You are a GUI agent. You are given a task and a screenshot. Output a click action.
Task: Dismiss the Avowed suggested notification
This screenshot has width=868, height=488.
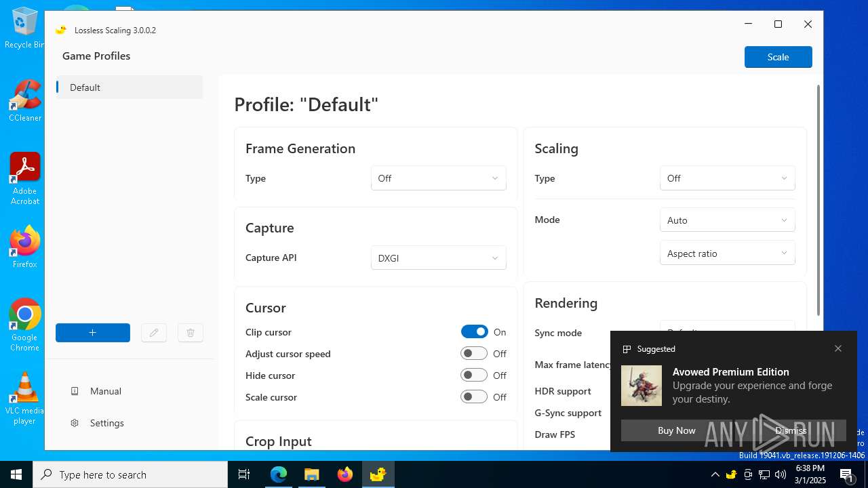(x=791, y=430)
